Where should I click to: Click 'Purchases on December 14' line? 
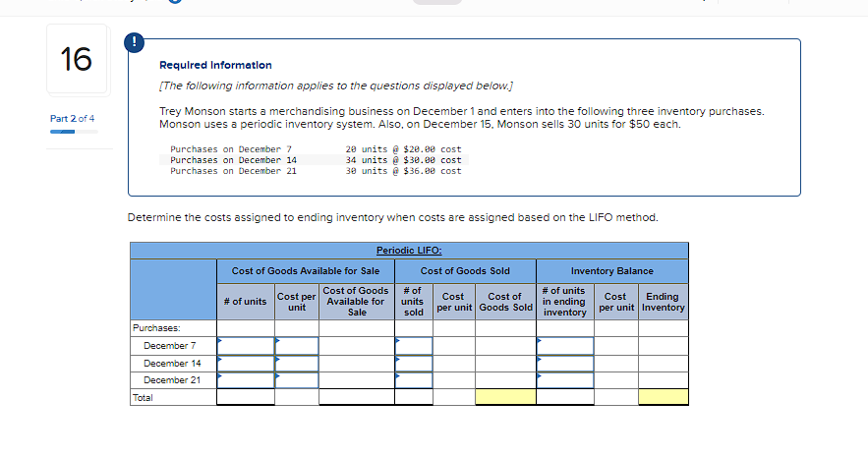tap(233, 160)
